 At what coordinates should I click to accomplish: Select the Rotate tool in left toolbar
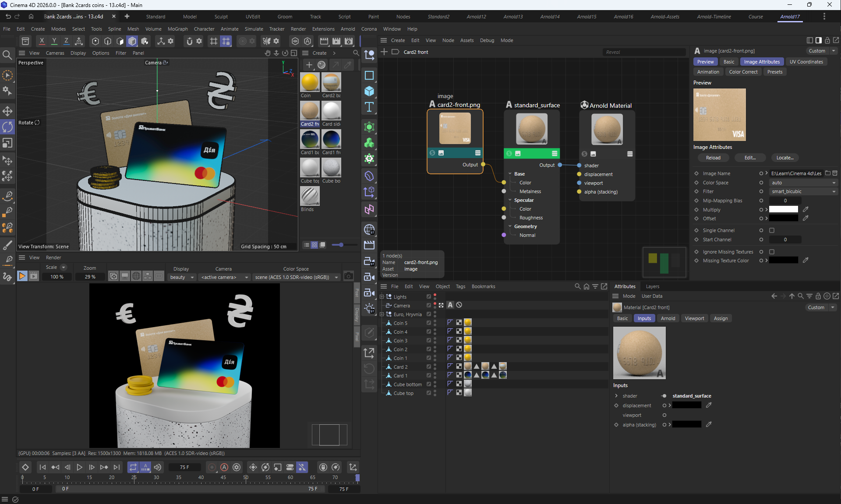[x=7, y=127]
